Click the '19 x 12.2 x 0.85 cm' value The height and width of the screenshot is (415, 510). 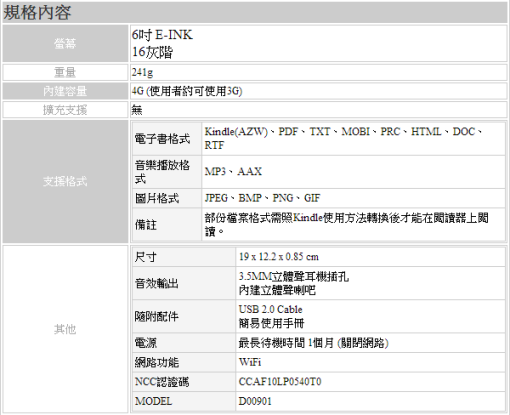(x=279, y=257)
